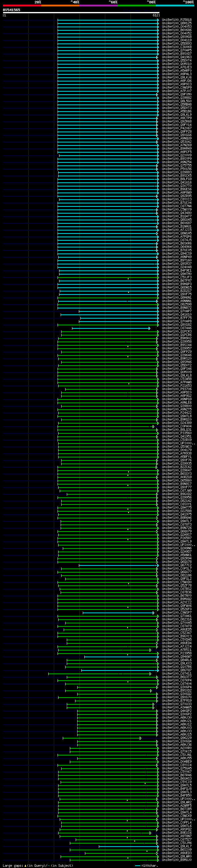Select the UniRef100_Q7XU33 label

point(177,704)
